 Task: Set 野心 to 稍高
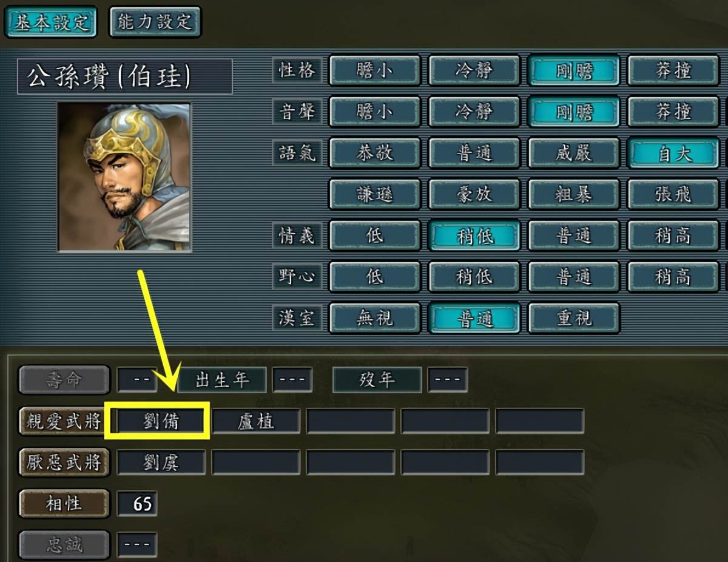673,277
